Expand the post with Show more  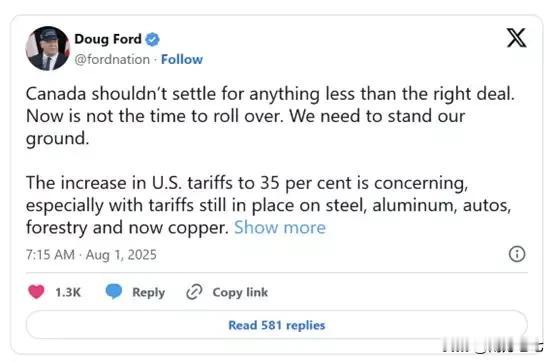coord(280,227)
